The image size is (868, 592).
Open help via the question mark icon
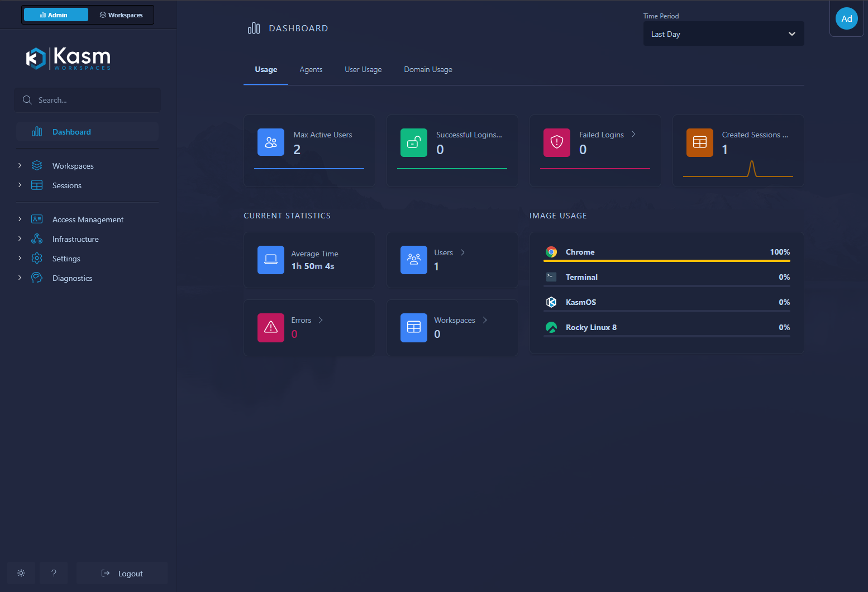(x=54, y=573)
